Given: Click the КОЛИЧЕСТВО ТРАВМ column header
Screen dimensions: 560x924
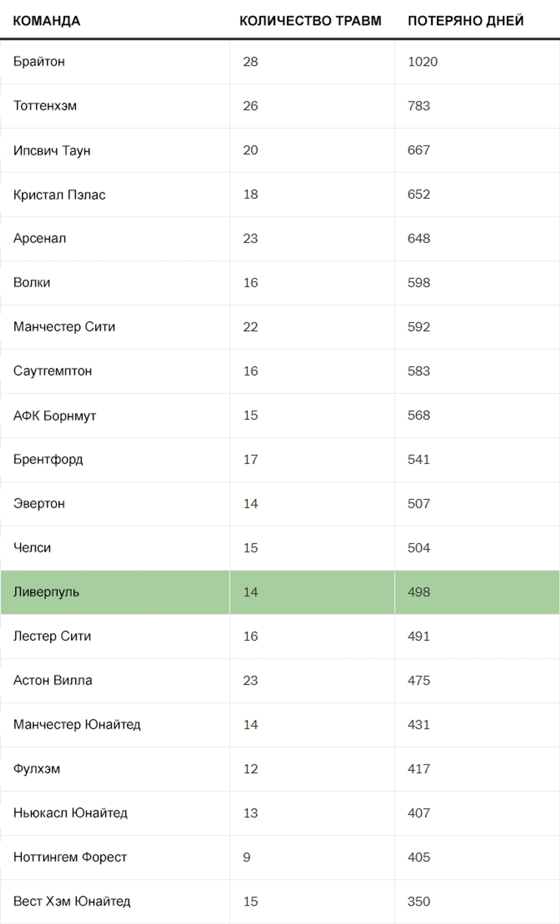Looking at the screenshot, I should (x=310, y=21).
